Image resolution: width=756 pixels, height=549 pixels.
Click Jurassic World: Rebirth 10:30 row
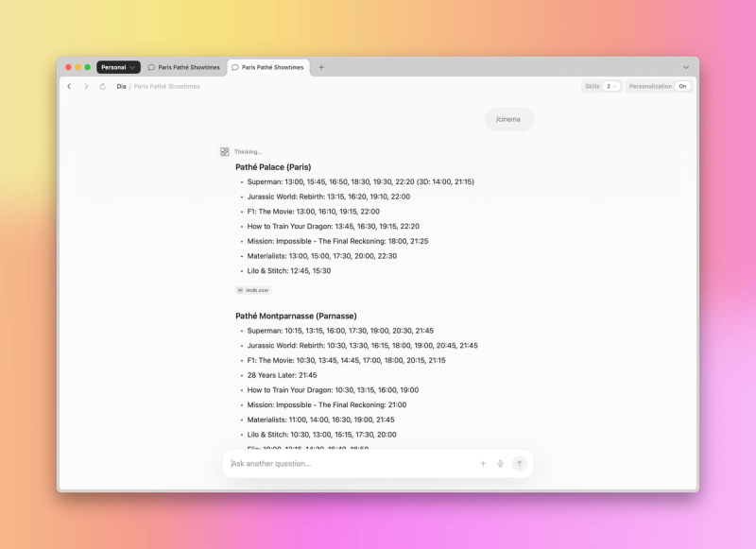tap(363, 346)
